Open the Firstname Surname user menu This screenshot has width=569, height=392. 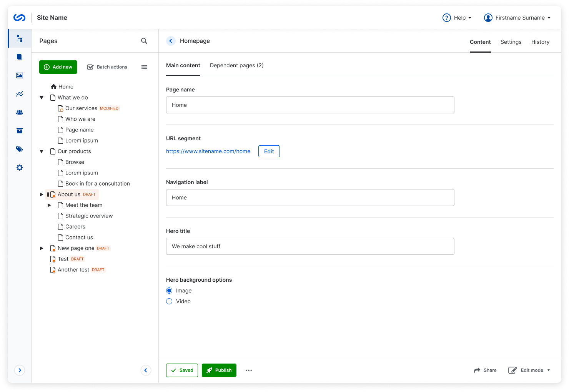pyautogui.click(x=517, y=18)
